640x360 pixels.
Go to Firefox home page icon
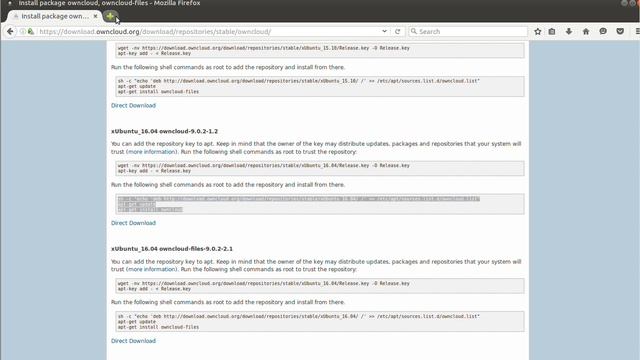point(586,31)
